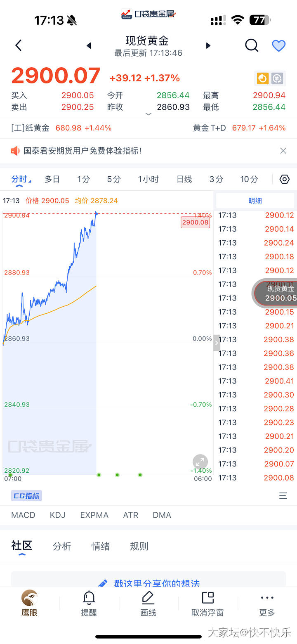The width and height of the screenshot is (297, 644).
Task: Dismiss the 国泰君安 promotion banner
Action: click(283, 151)
